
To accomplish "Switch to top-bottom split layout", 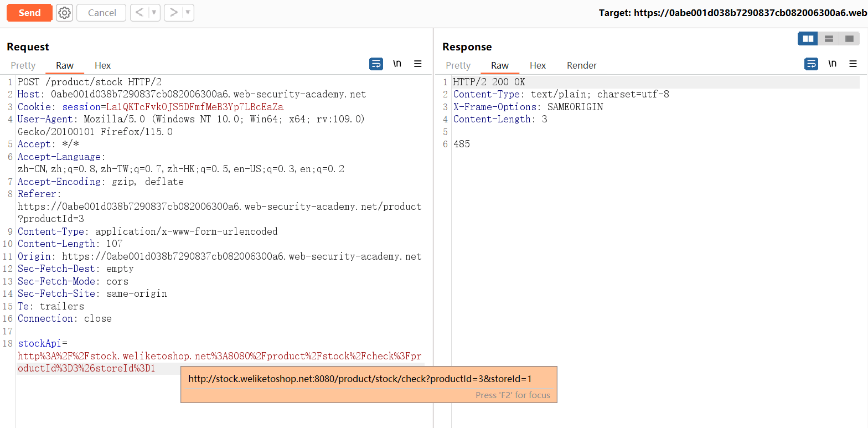I will (x=829, y=39).
